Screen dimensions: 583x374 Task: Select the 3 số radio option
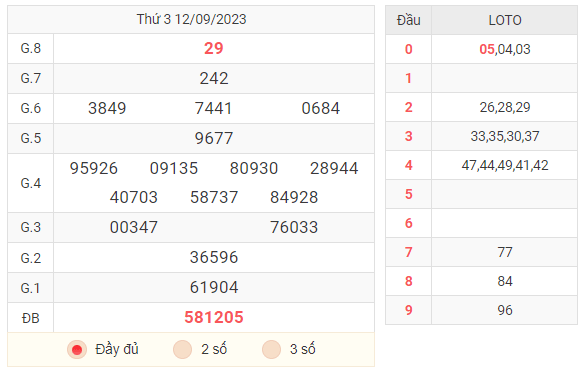(271, 350)
